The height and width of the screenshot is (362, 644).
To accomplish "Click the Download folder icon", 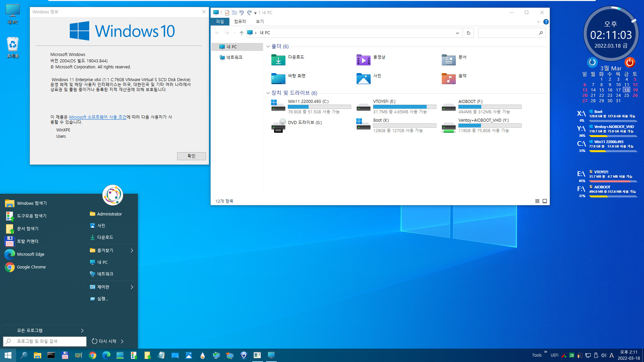I will coord(277,58).
